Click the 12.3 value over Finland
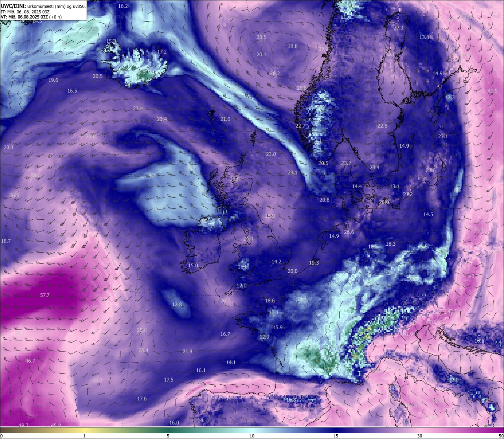This screenshot has width=504, height=439. pos(450,98)
